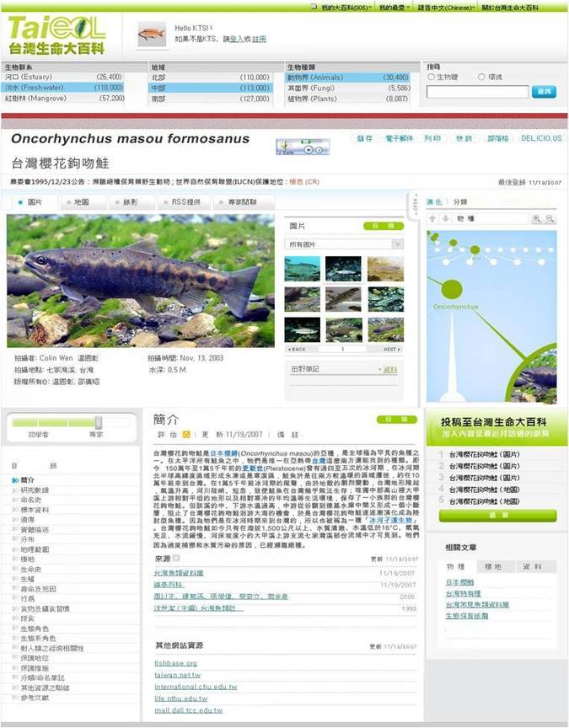Click the green 投稿 button next to 簡介
The image size is (569, 728).
click(397, 420)
